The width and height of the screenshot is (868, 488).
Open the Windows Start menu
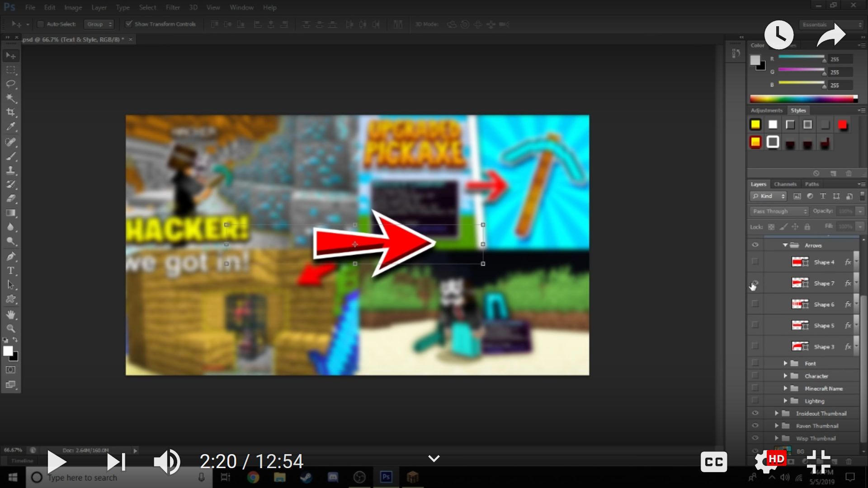coord(13,478)
